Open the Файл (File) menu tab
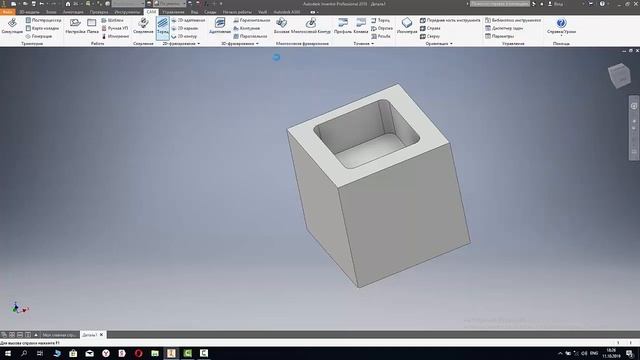The width and height of the screenshot is (640, 360). click(x=7, y=12)
